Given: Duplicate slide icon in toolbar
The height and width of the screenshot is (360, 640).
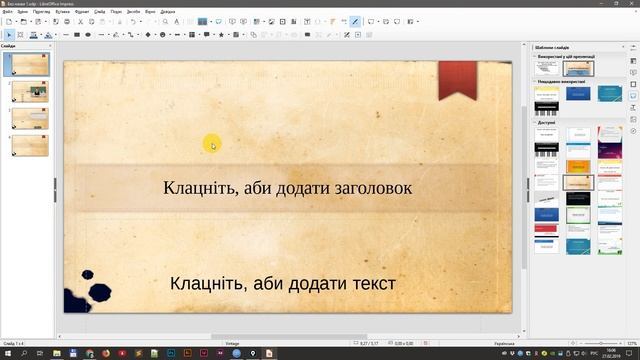Looking at the screenshot, I should tap(386, 22).
